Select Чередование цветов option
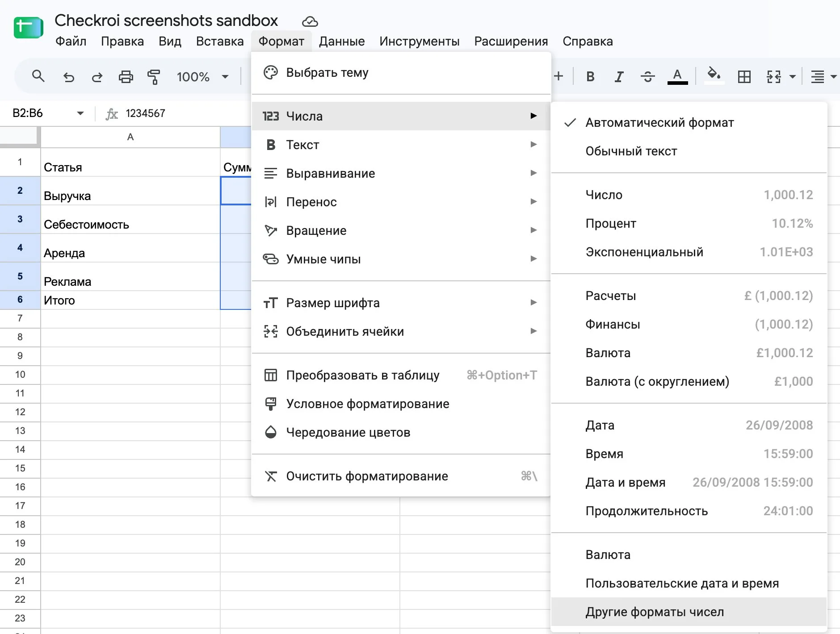Image resolution: width=840 pixels, height=634 pixels. (x=401, y=432)
